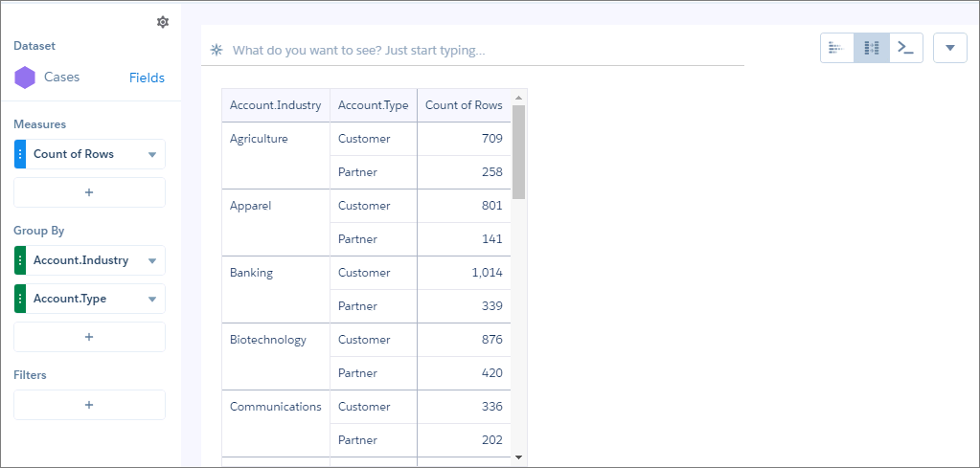The image size is (980, 468).
Task: Click the Agriculture Customer count 709
Action: tap(464, 139)
